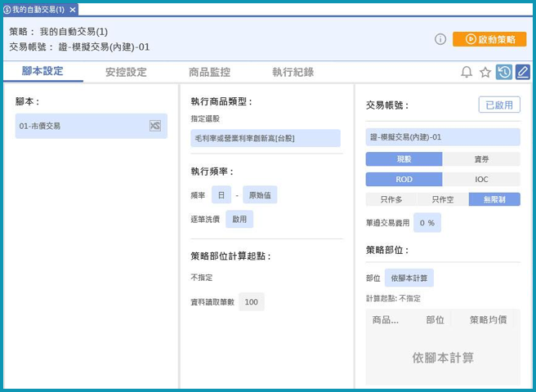Screen dimensions: 536x392
Task: Select the 現股 trade type
Action: [x=404, y=159]
